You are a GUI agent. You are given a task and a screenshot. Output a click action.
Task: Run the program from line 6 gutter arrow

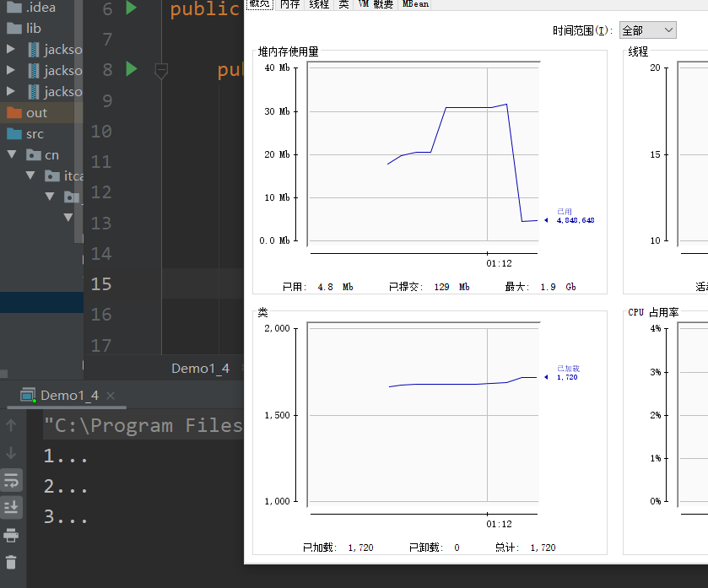[131, 9]
